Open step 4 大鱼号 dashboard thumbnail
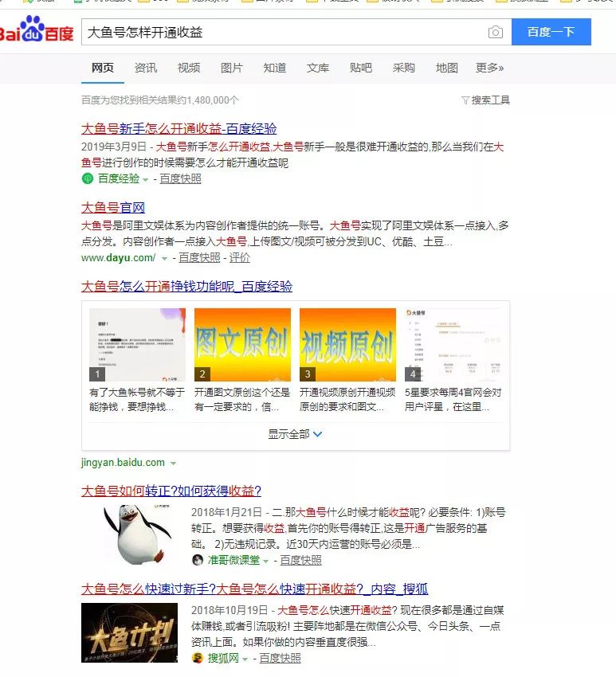This screenshot has height=677, width=616. click(x=453, y=345)
